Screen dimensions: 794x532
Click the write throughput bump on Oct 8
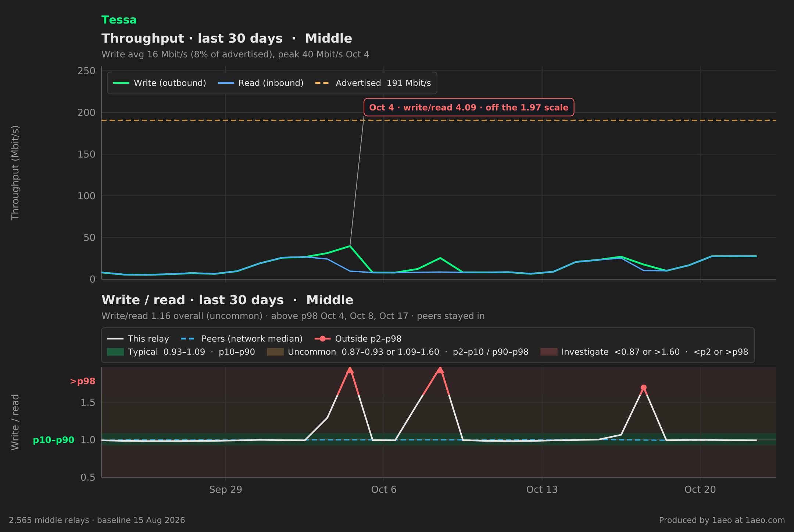tap(440, 258)
